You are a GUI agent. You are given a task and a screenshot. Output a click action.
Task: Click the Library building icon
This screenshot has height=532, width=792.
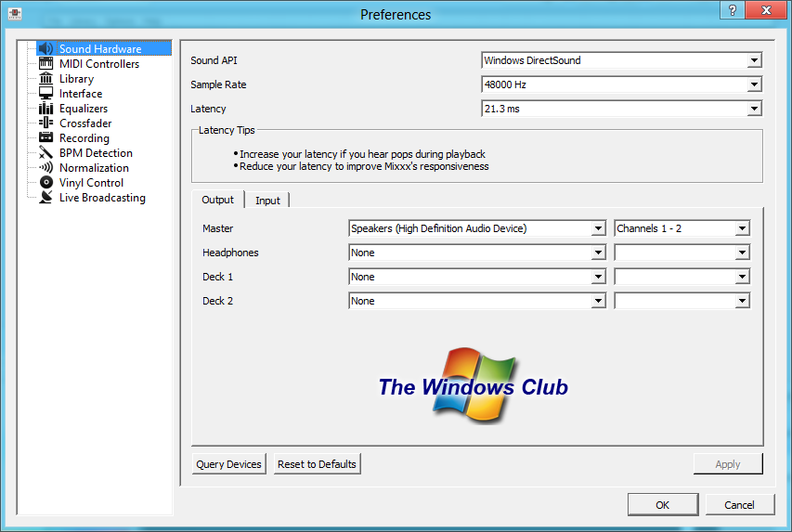(x=46, y=78)
